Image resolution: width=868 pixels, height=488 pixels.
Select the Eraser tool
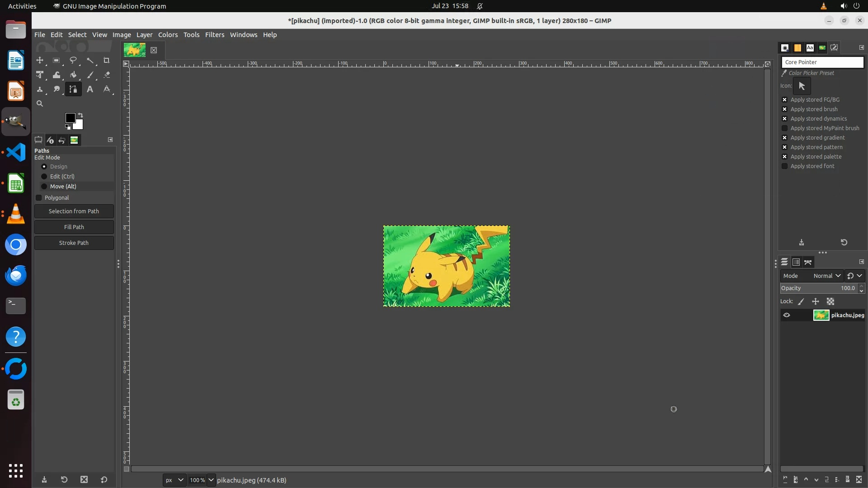(x=107, y=75)
